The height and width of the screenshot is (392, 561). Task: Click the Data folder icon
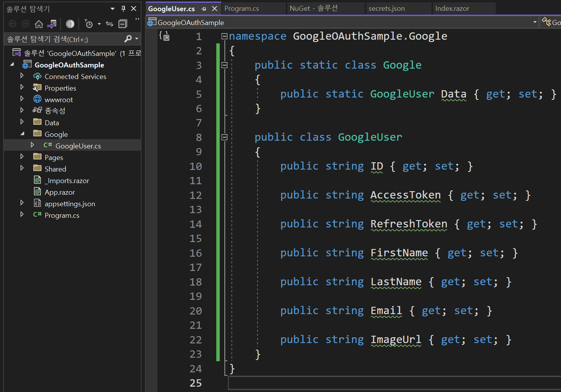[x=37, y=122]
